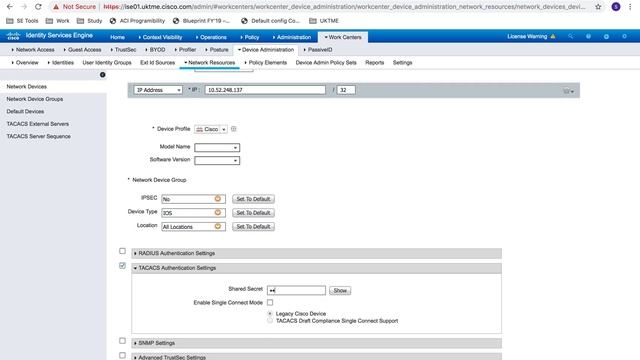The image size is (640, 360).
Task: Open Network Device Groups in sidebar
Action: pos(35,99)
